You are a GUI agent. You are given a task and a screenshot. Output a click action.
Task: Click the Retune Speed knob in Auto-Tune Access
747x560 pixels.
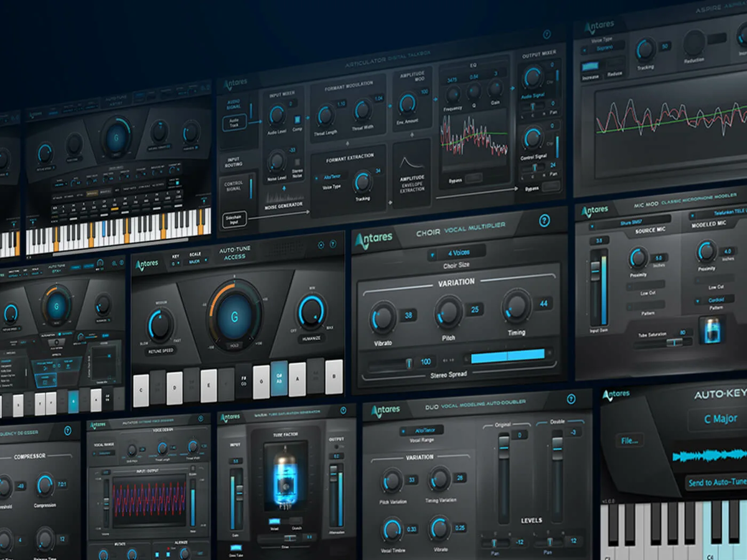(x=160, y=325)
